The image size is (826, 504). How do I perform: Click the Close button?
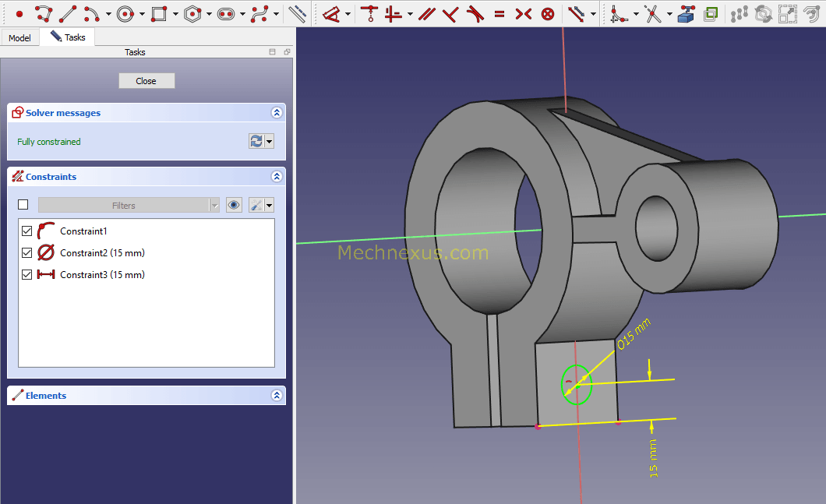click(x=146, y=81)
